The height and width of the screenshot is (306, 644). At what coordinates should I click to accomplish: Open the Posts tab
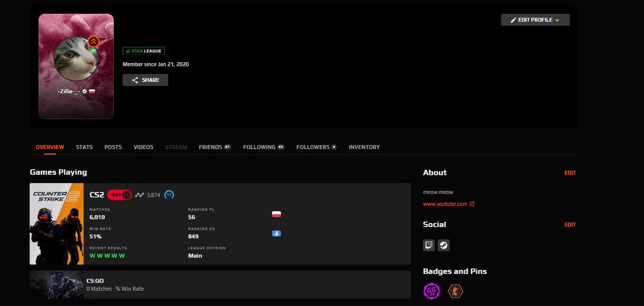[x=113, y=147]
